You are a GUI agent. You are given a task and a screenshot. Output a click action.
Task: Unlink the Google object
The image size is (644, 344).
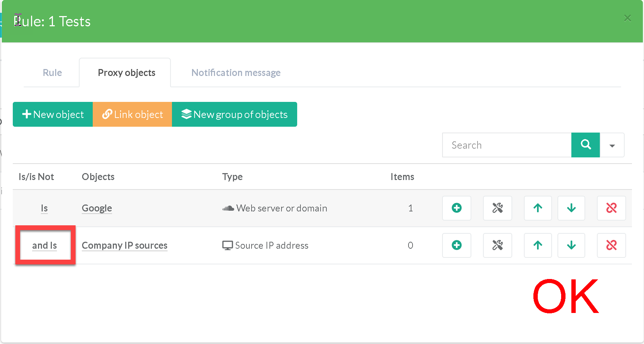(611, 208)
